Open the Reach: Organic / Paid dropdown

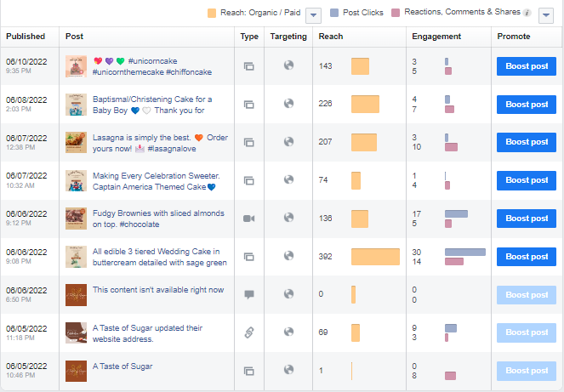pyautogui.click(x=312, y=14)
